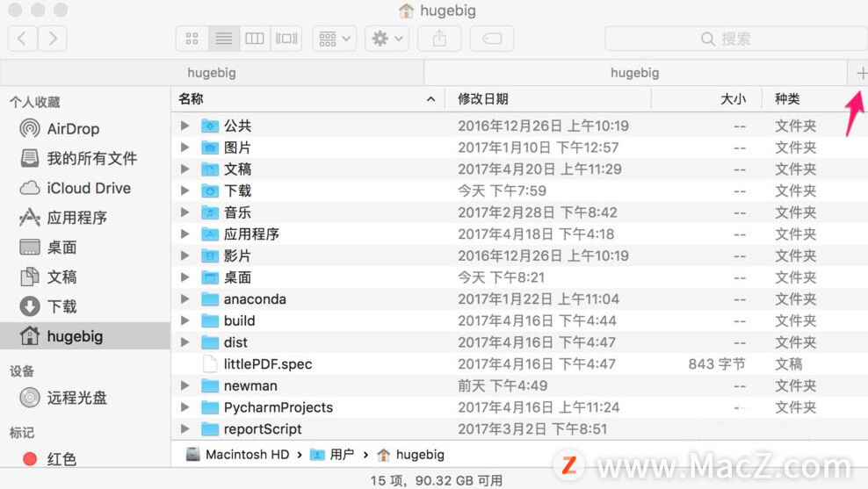The image size is (868, 489).
Task: Select the 公共 folder icon
Action: coord(210,126)
